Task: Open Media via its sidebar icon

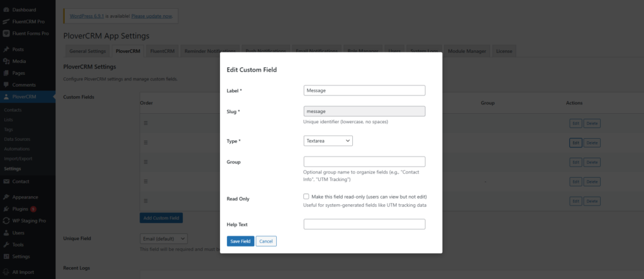Action: [6, 62]
